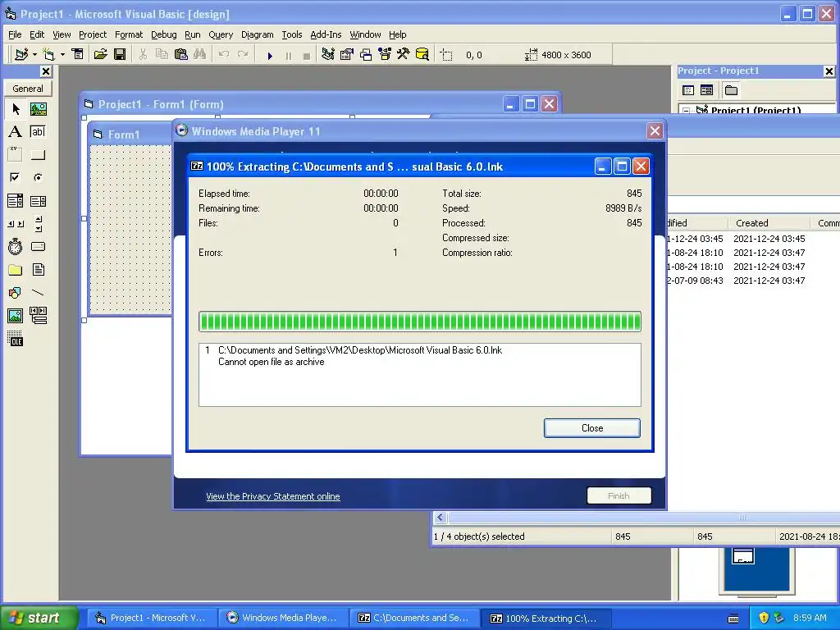840x630 pixels.
Task: Open the Properties Window from the toolbar
Action: pos(347,55)
